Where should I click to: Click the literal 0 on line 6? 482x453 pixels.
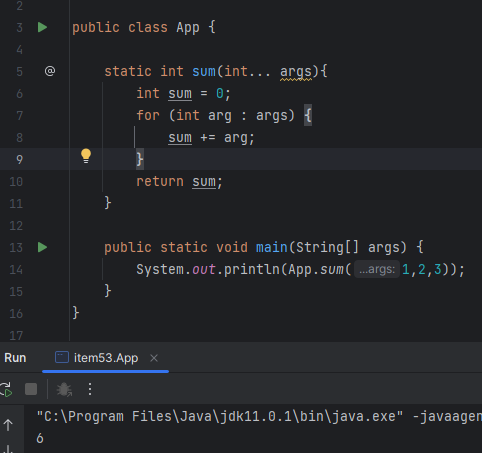coord(220,94)
